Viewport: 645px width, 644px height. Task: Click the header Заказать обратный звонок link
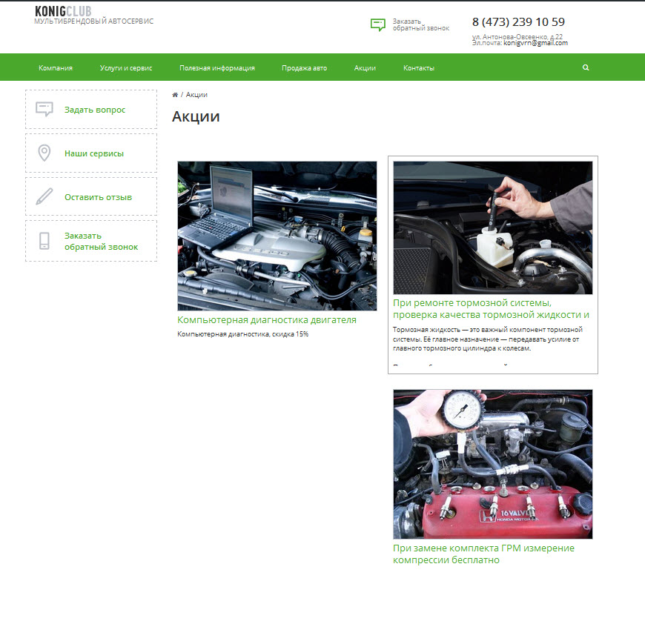click(x=421, y=24)
